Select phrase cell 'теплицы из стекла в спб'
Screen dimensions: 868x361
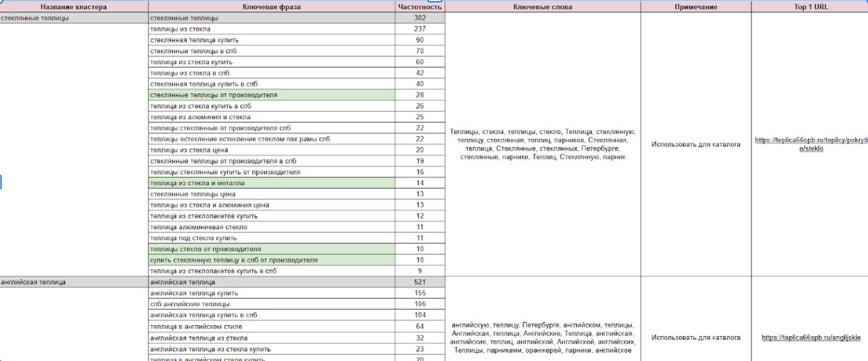[271, 73]
